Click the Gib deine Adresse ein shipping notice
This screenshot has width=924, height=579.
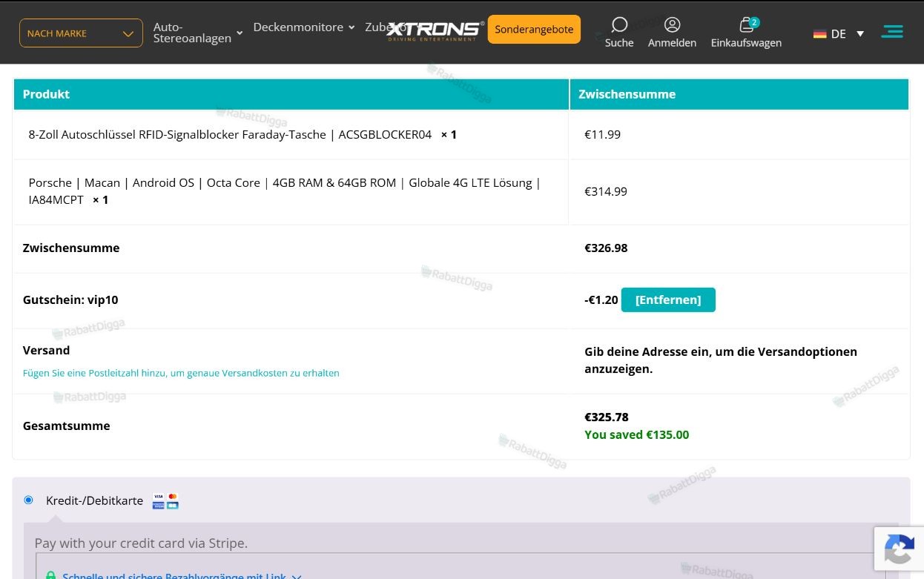tap(721, 360)
